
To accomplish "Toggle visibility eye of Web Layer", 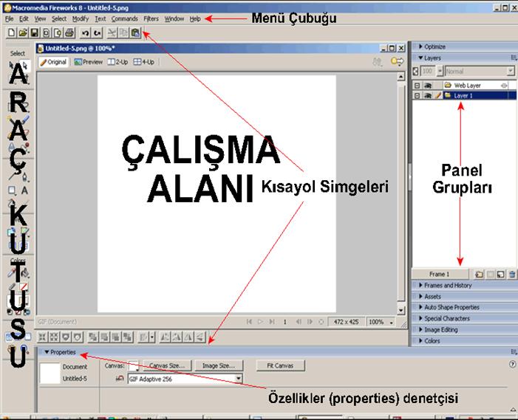I will 428,86.
